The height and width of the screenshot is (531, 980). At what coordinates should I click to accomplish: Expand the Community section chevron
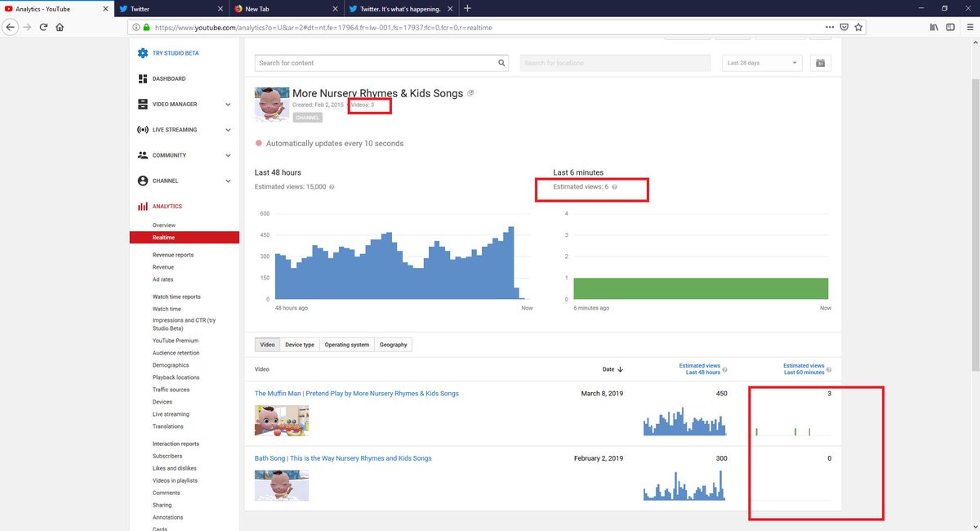228,155
